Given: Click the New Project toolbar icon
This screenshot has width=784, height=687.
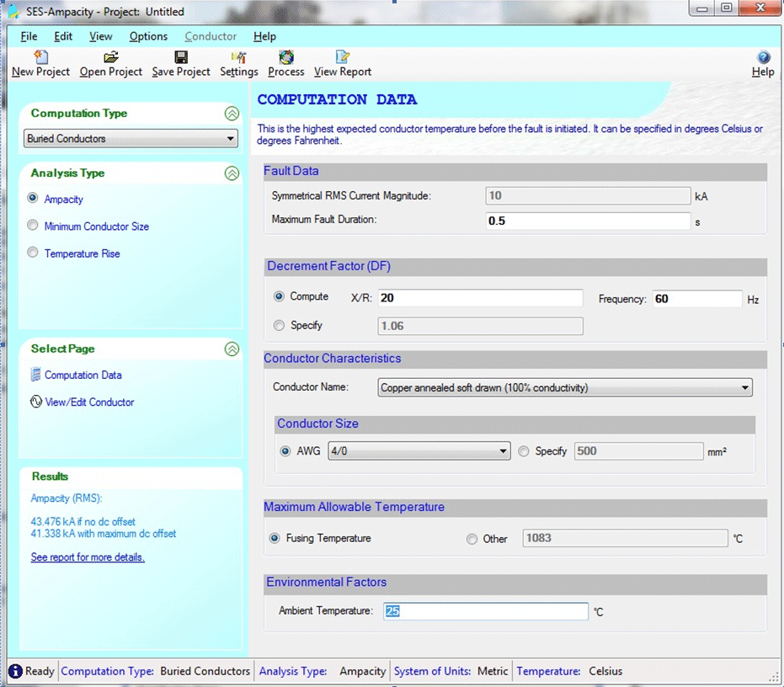Looking at the screenshot, I should pyautogui.click(x=40, y=57).
